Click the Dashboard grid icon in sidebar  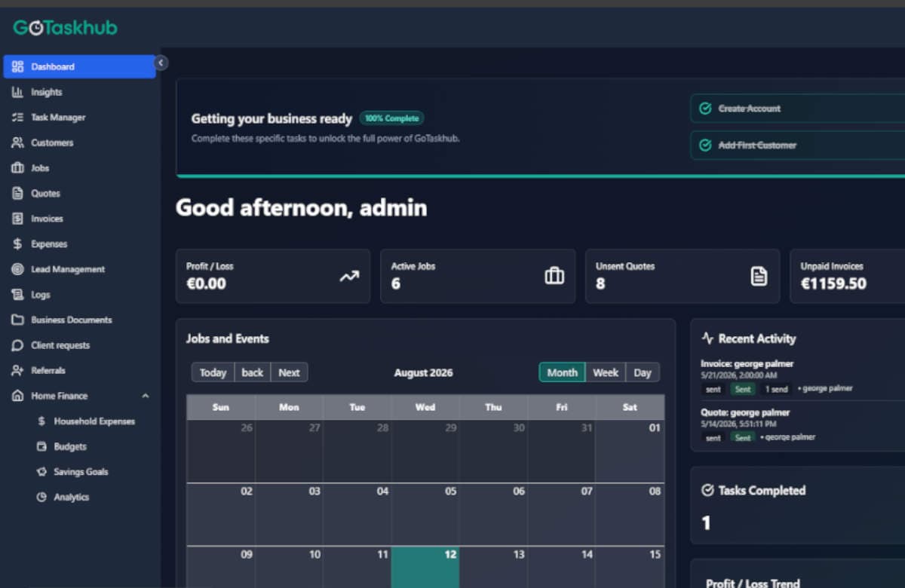point(17,66)
